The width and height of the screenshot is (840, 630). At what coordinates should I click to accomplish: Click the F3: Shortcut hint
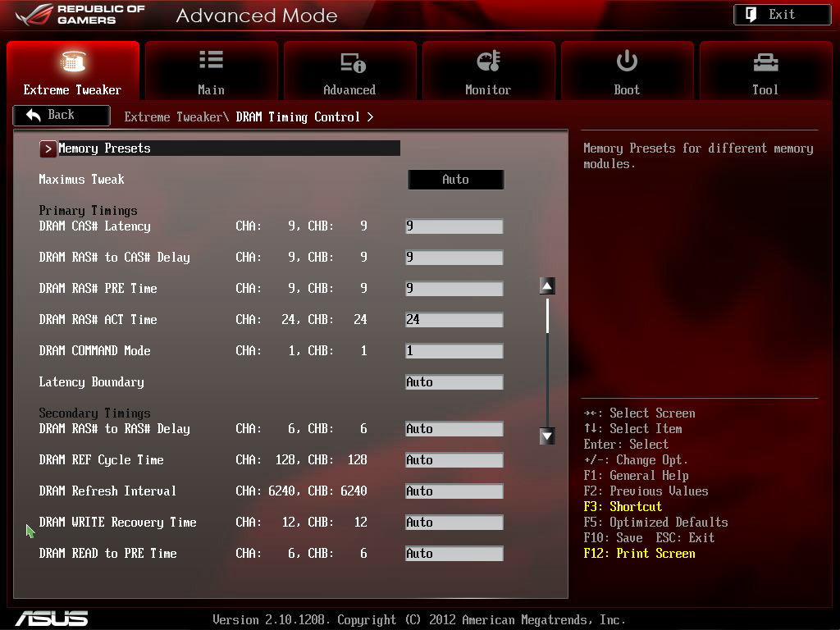coord(623,507)
